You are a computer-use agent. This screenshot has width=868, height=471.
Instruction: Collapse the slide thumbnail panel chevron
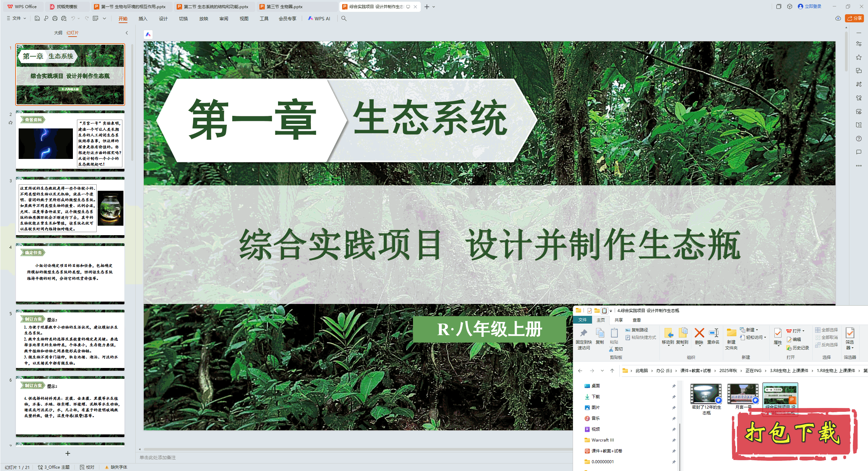(x=127, y=33)
